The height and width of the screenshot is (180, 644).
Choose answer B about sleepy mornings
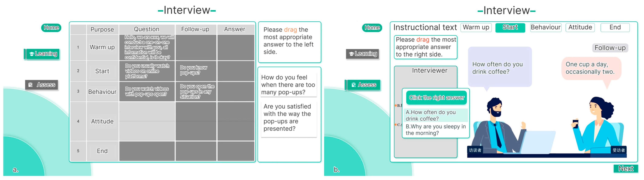435,130
